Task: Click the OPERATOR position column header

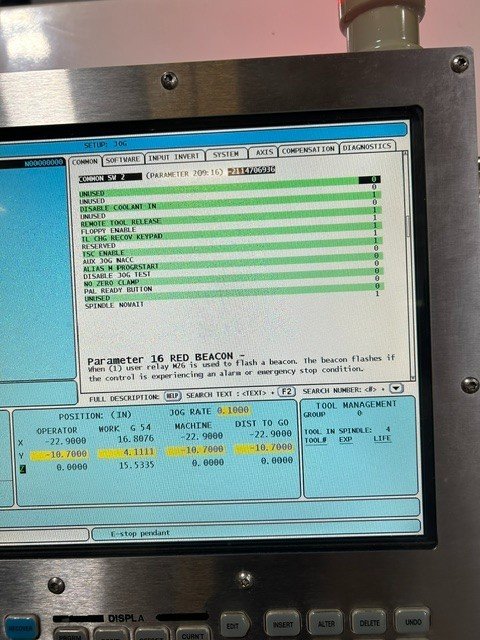Action: [57, 430]
